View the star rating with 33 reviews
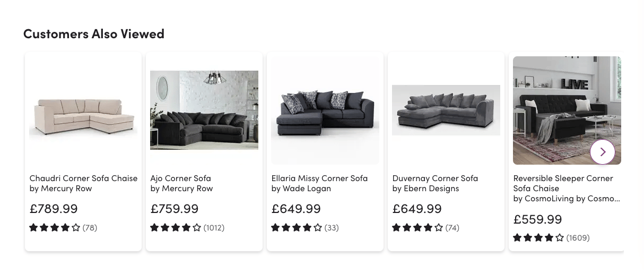Image resolution: width=644 pixels, height=273 pixels. point(305,228)
